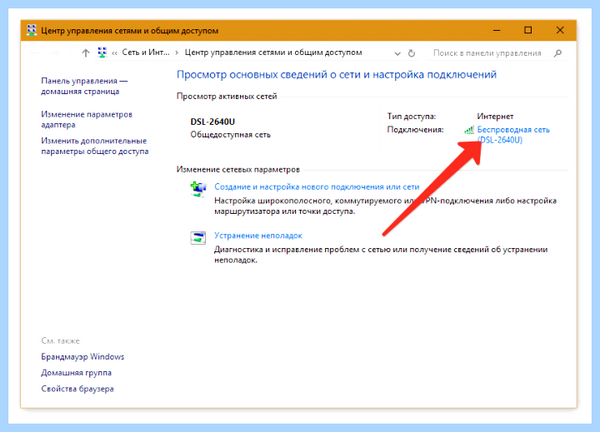
Task: Go up one level with the up arrow
Action: pyautogui.click(x=85, y=53)
